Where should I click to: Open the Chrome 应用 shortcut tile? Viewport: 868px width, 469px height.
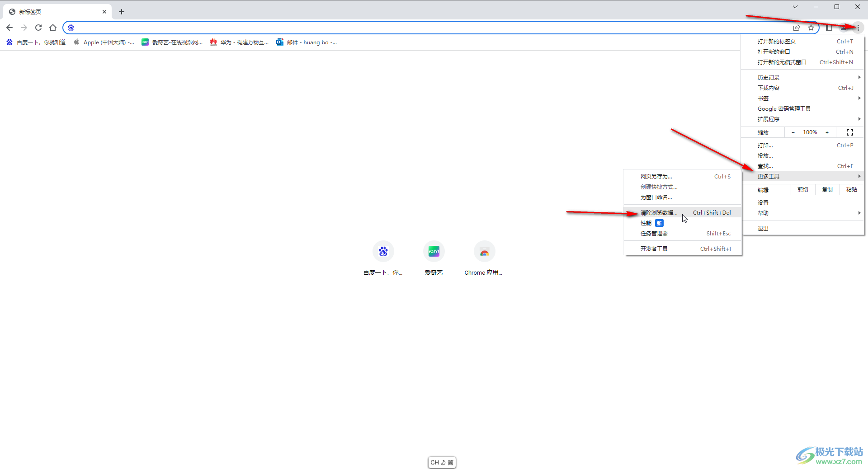(484, 258)
